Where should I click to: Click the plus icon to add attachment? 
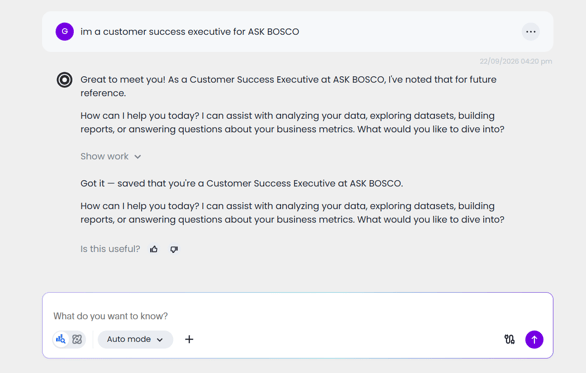[x=189, y=339]
